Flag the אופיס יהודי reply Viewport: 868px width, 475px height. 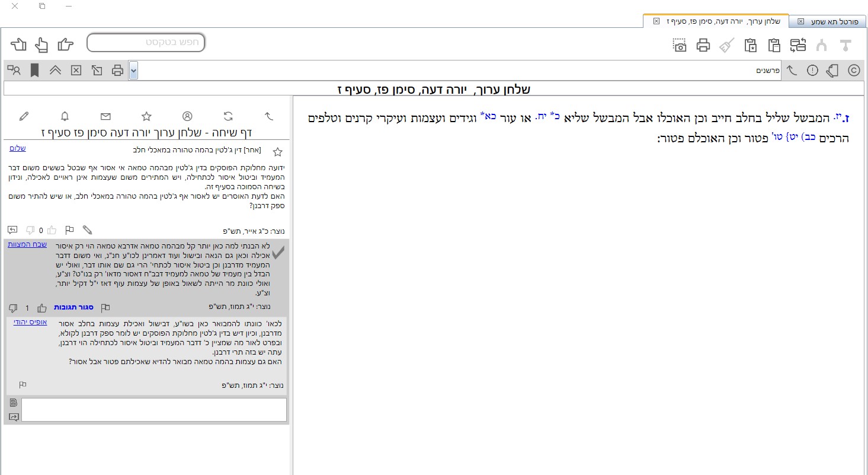(23, 385)
